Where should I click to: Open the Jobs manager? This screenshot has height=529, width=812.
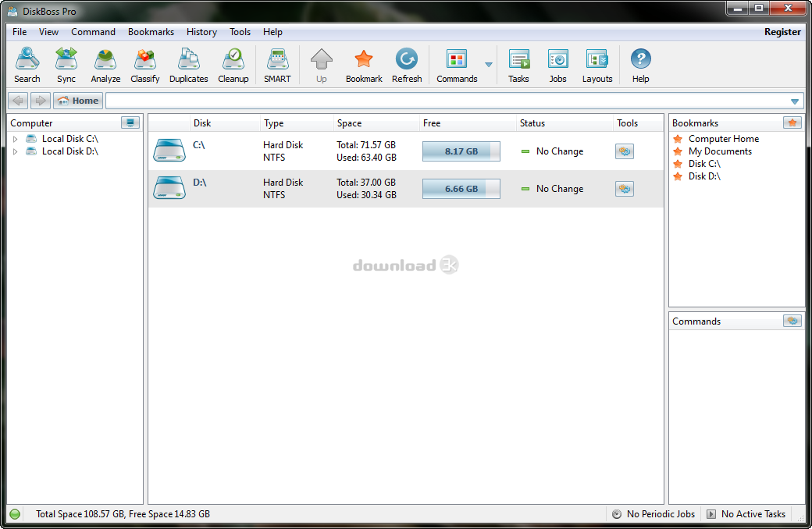[557, 66]
